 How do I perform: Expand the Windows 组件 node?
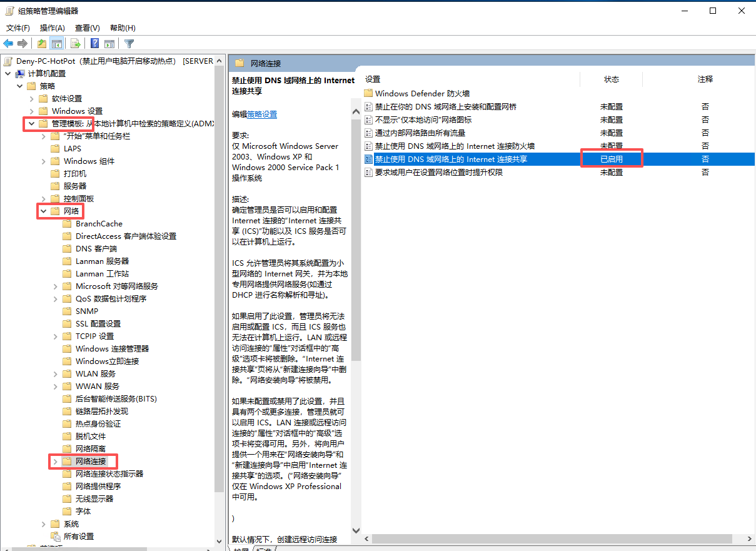coord(43,161)
